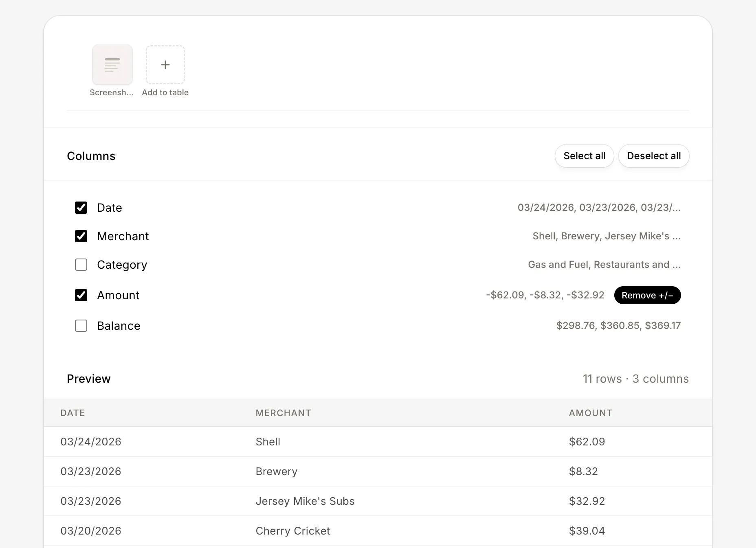Click the 03/23/2026 date in Jersey Mike's row
The height and width of the screenshot is (548, 756).
91,501
